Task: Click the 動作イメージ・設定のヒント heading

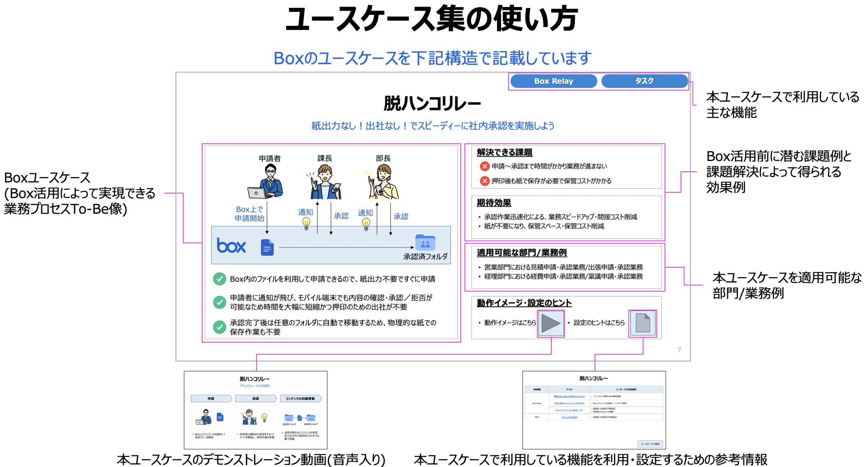Action: coord(524,303)
